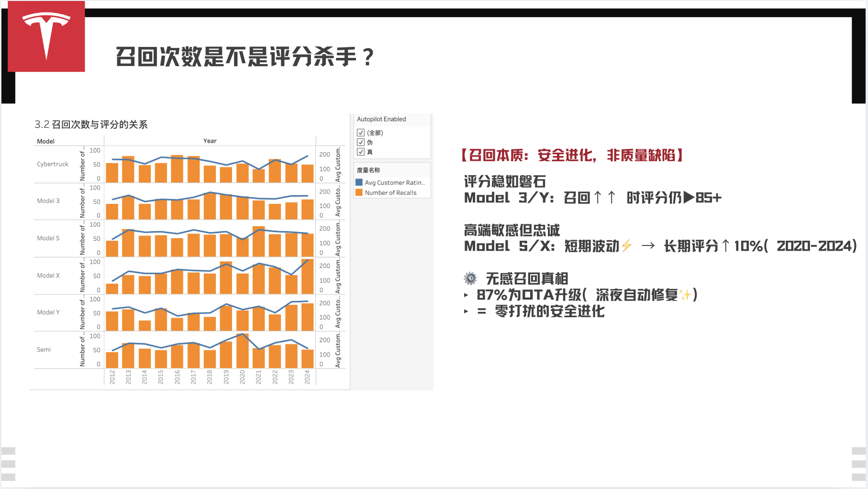Image resolution: width=868 pixels, height=489 pixels.
Task: Select the Model Y row label
Action: tap(48, 312)
